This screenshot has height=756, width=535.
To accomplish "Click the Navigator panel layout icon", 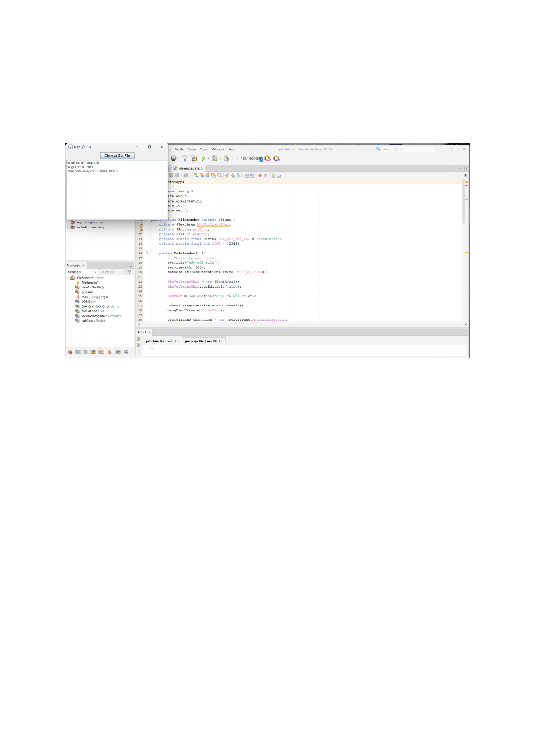I will (129, 272).
